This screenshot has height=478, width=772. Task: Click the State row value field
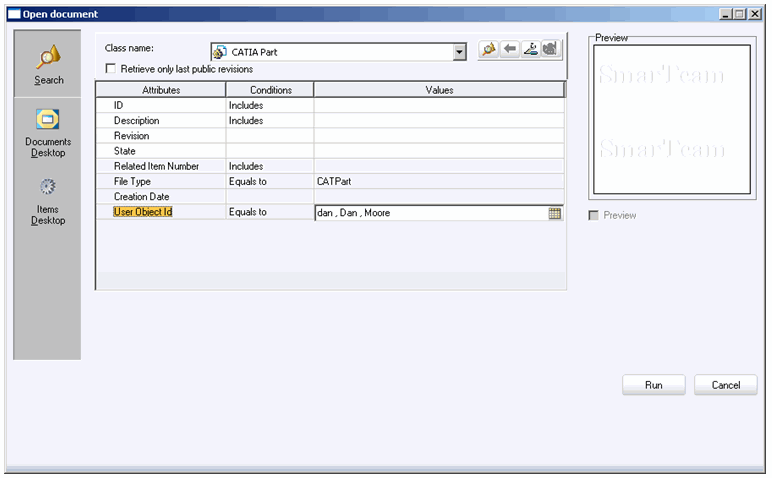point(439,151)
